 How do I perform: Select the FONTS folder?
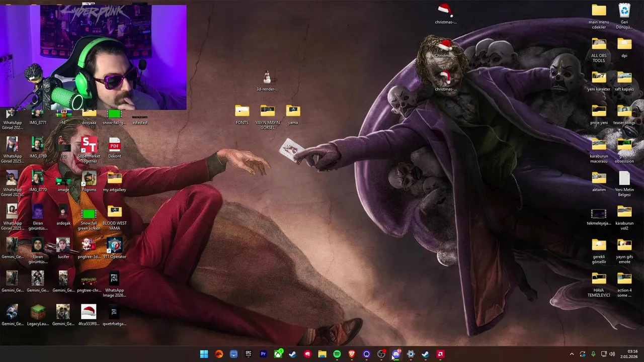coord(242,115)
